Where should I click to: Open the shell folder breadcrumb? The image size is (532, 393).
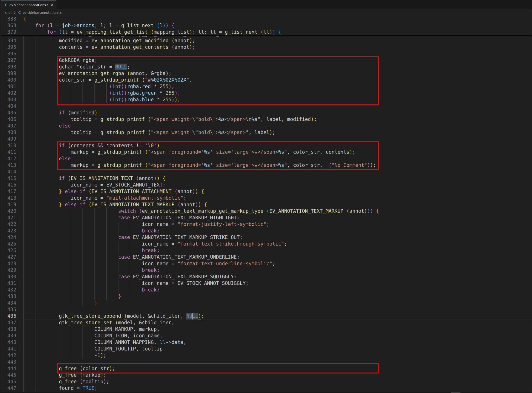8,13
